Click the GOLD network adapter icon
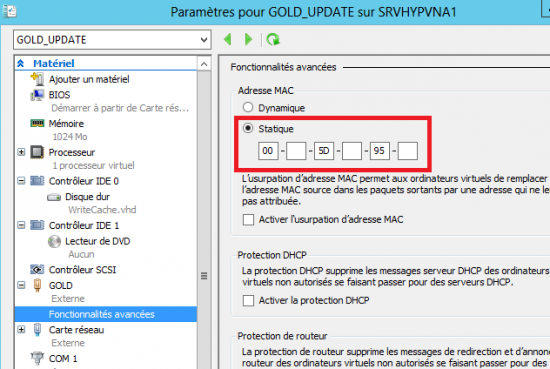Screen dimensions: 550x369 point(38,285)
